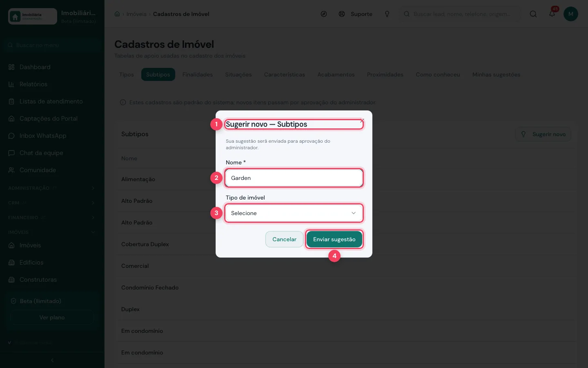Open the user avatar M

(571, 14)
